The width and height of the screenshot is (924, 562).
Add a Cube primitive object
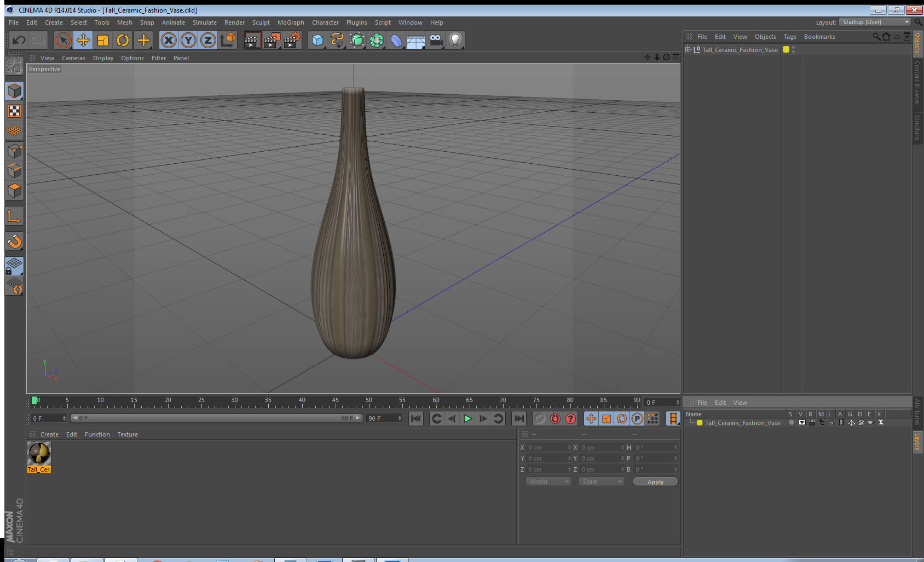pyautogui.click(x=317, y=40)
